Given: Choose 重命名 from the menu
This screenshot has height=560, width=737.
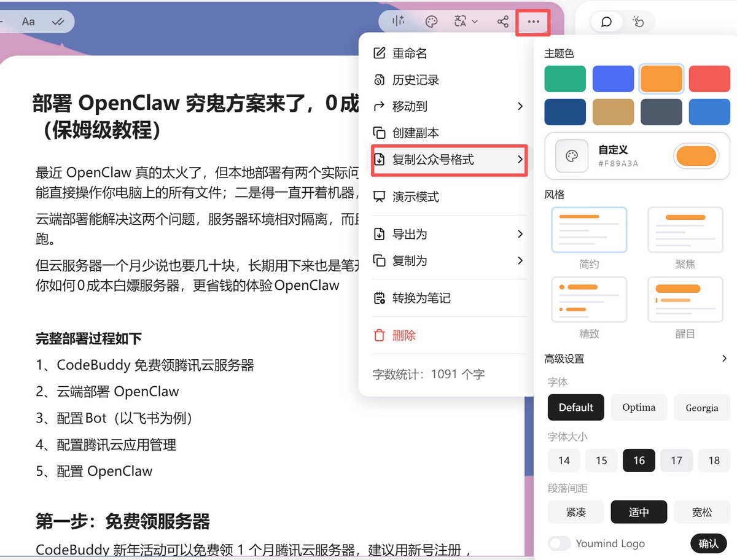Looking at the screenshot, I should point(449,53).
